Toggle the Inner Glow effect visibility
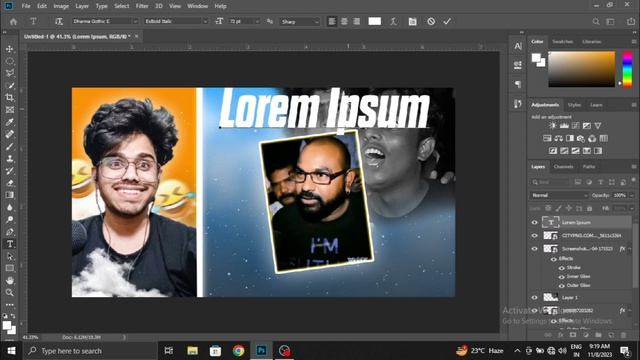 [562, 277]
